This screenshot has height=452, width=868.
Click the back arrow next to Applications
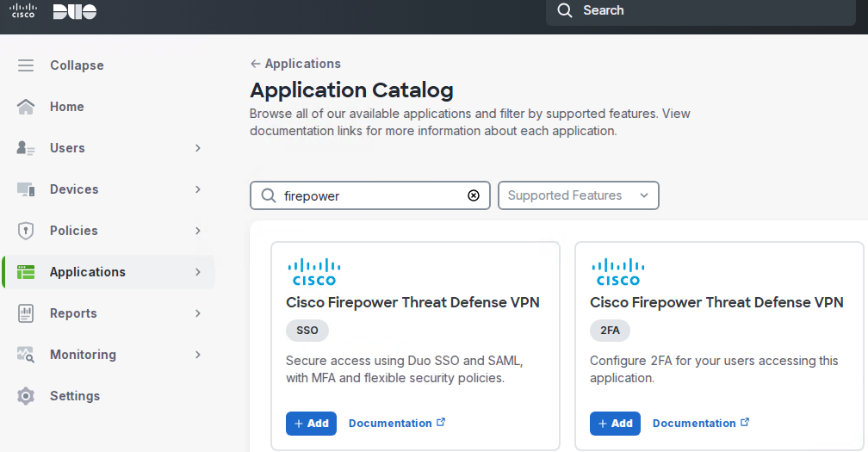pos(255,64)
